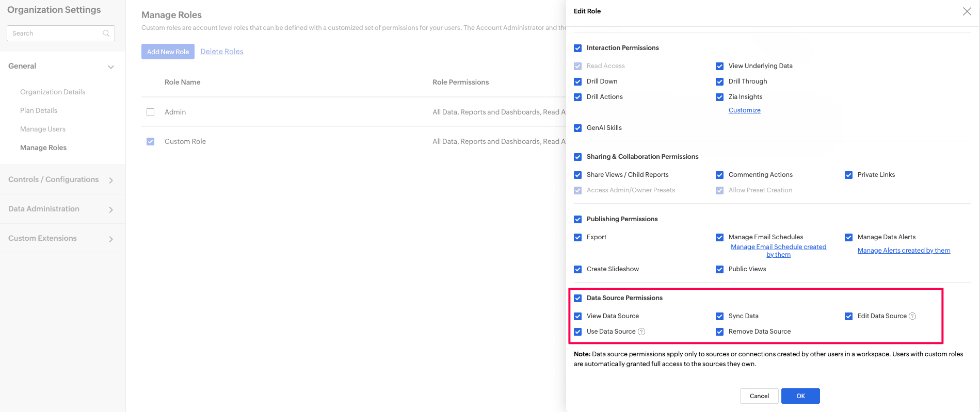
Task: Click the search magnifier icon in sidebar
Action: [x=106, y=34]
